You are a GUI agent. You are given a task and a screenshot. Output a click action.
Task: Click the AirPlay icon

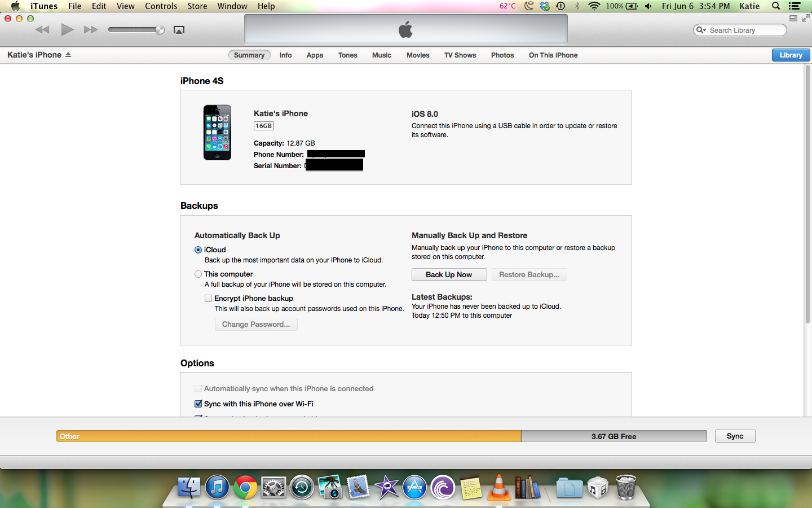[x=179, y=30]
